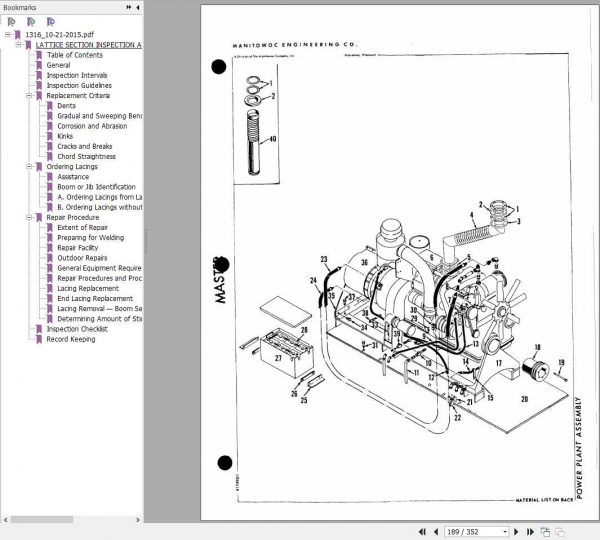The width and height of the screenshot is (600, 540).
Task: Open Boom or Jib Identification bookmark
Action: (x=96, y=187)
